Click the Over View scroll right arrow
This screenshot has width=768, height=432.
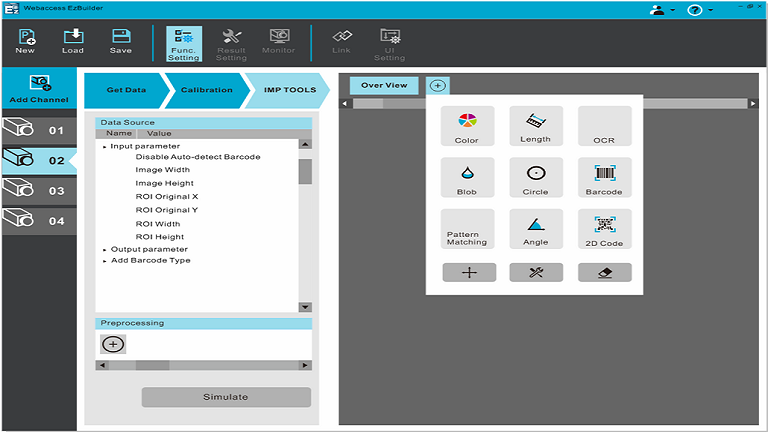click(753, 103)
